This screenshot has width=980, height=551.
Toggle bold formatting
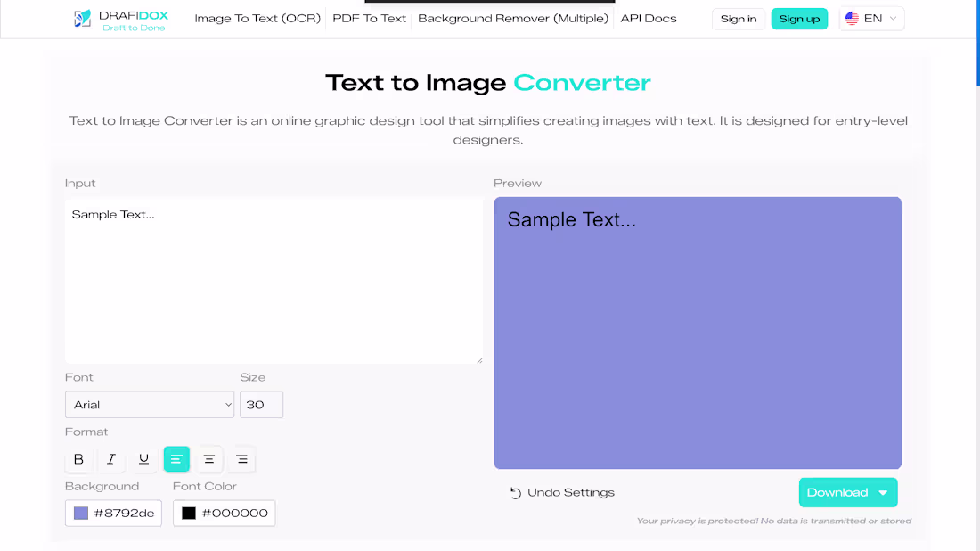point(78,458)
